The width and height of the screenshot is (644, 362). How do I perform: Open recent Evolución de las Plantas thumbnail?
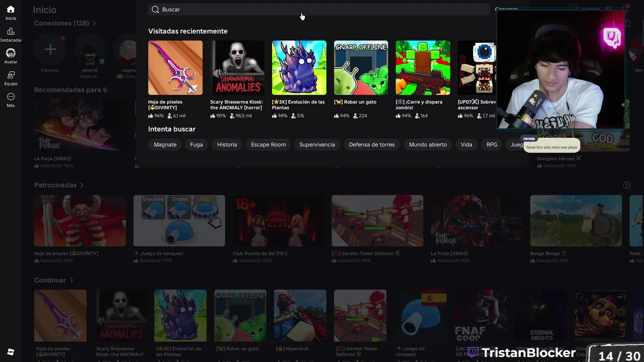(299, 67)
